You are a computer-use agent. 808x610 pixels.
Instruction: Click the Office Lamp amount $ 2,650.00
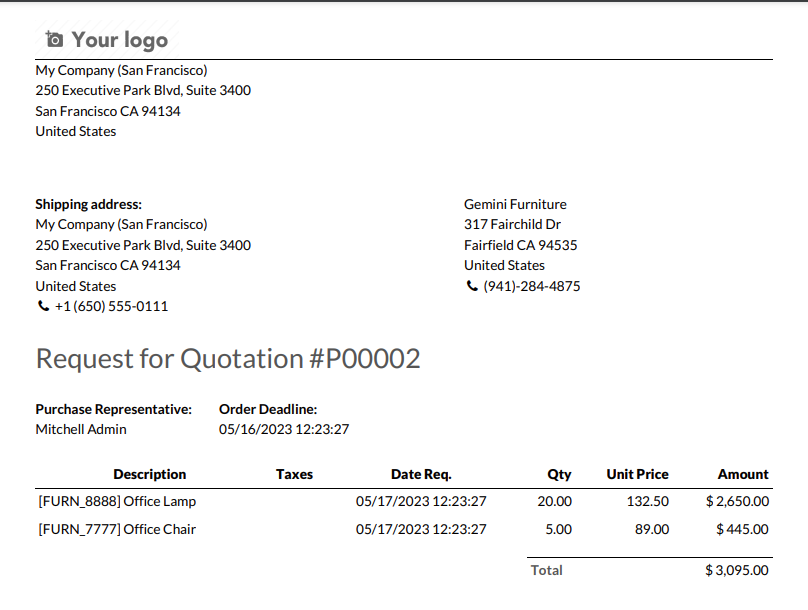click(737, 501)
